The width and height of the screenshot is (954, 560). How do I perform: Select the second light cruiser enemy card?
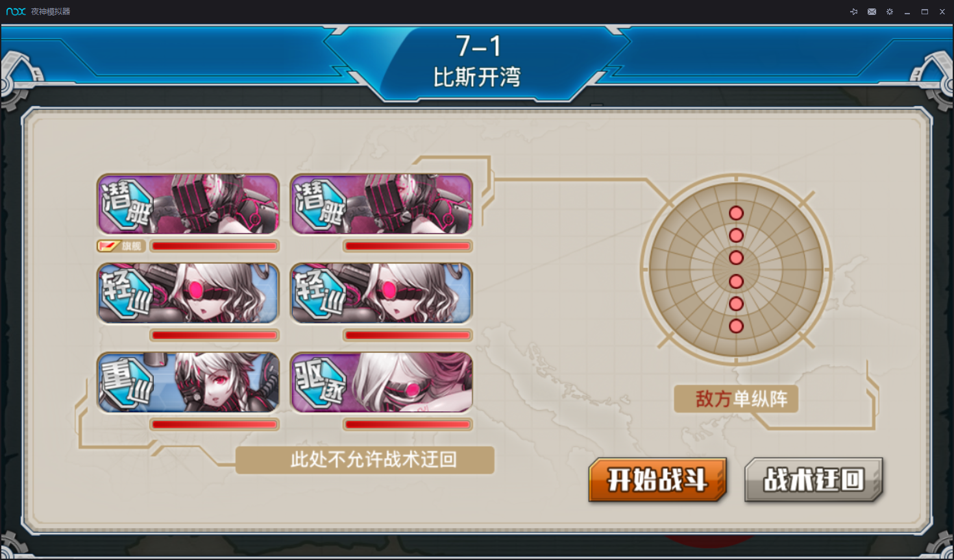pos(382,293)
